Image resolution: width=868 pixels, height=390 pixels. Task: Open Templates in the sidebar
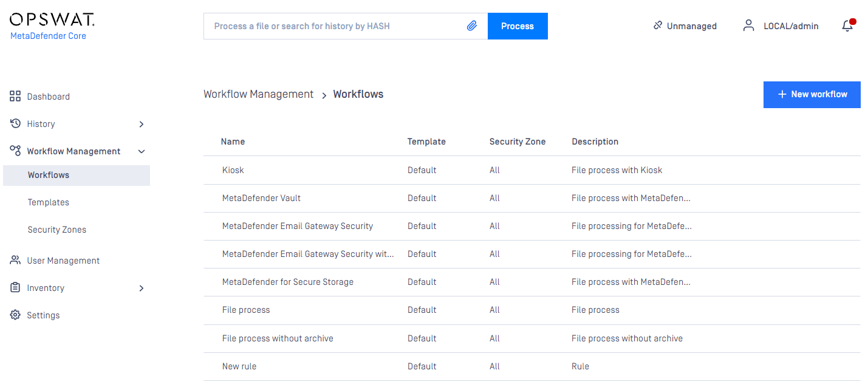coord(49,202)
